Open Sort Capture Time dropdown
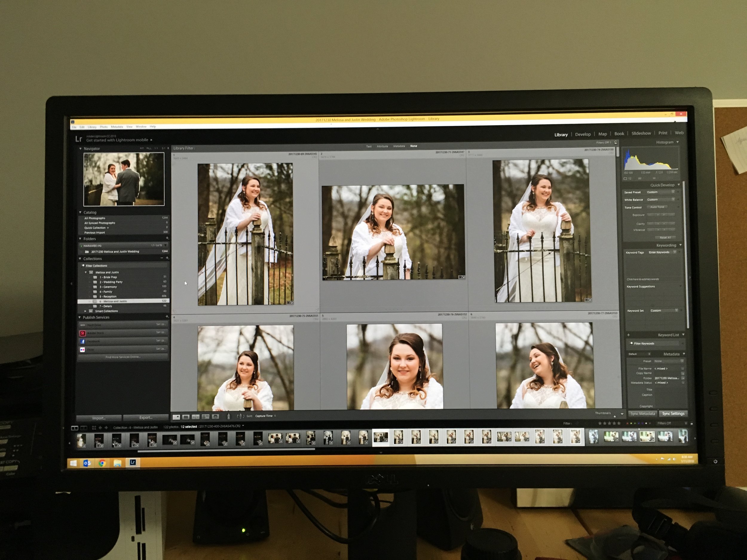The height and width of the screenshot is (560, 747). [265, 416]
